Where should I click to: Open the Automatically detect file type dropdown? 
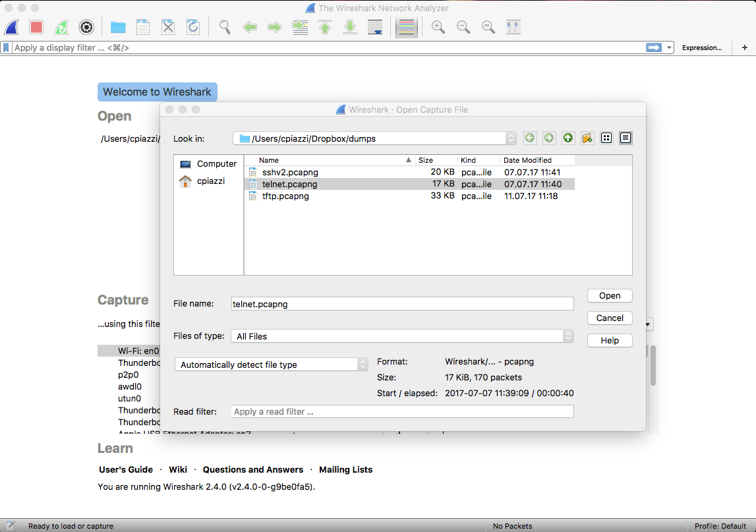pos(272,365)
